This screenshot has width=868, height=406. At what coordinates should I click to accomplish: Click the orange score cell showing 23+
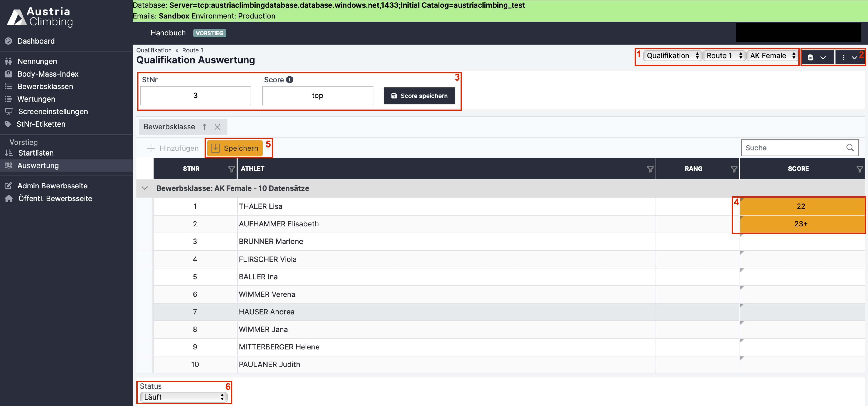[x=801, y=224]
